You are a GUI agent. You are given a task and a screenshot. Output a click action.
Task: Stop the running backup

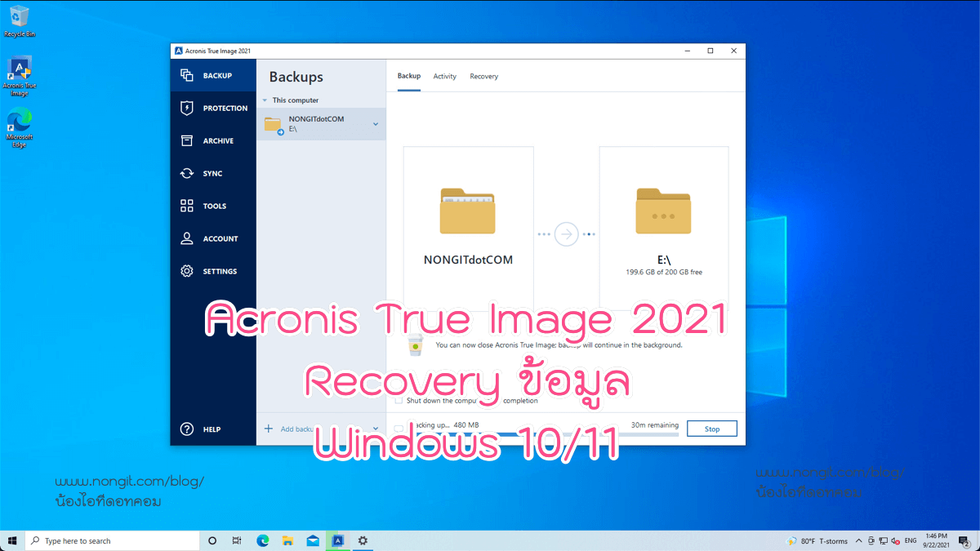pyautogui.click(x=712, y=428)
